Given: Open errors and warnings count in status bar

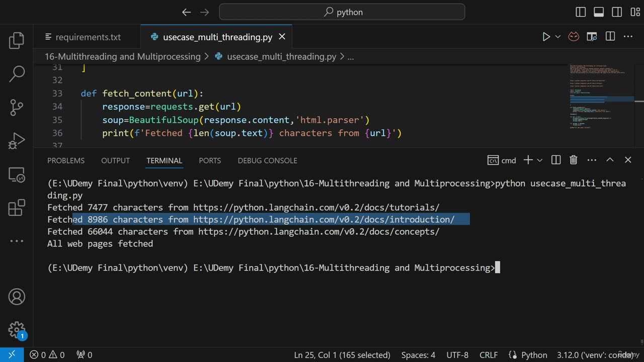Looking at the screenshot, I should 47,355.
